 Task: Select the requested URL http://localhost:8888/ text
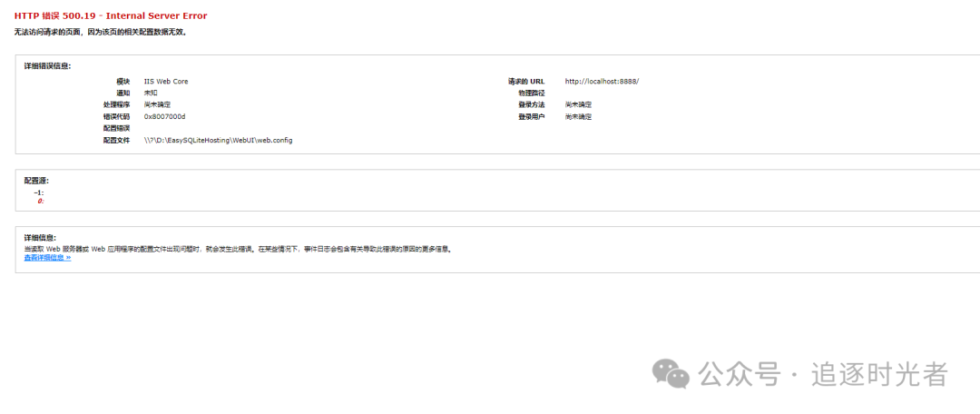coord(602,82)
